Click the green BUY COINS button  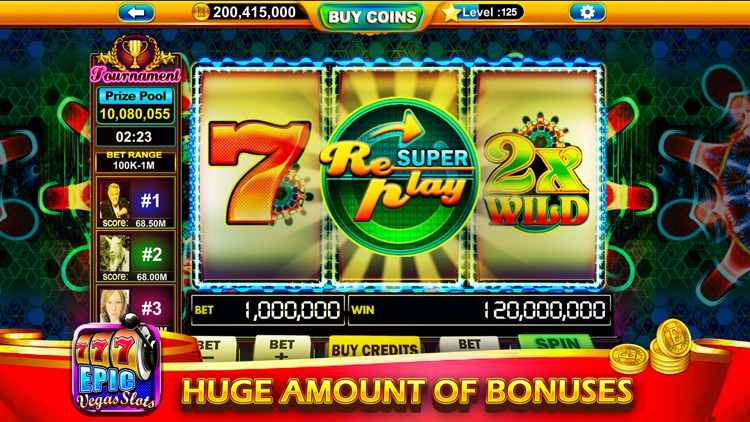[x=372, y=17]
